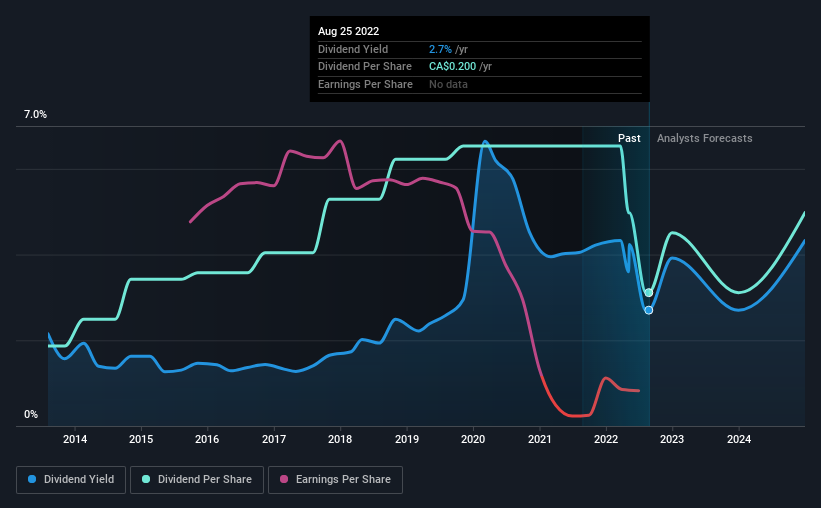Click the Analysts Forecasts label
821x508 pixels.
705,138
